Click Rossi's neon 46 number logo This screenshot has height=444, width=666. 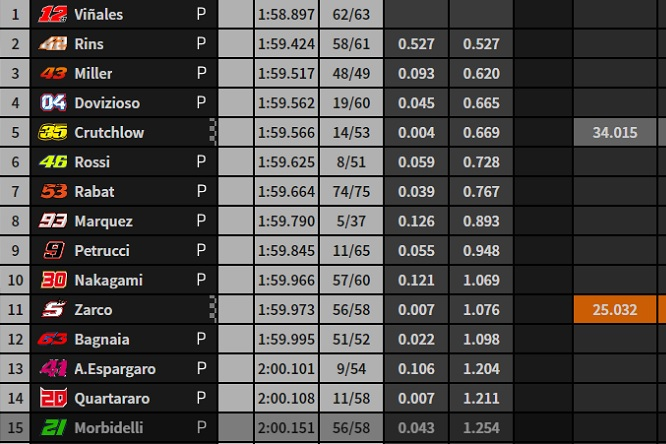(x=53, y=161)
